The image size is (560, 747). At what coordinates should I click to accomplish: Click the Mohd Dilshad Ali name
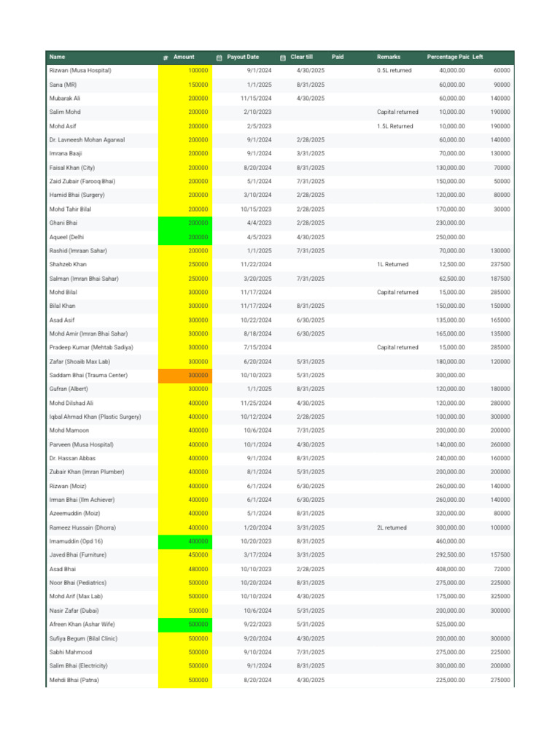coord(71,403)
